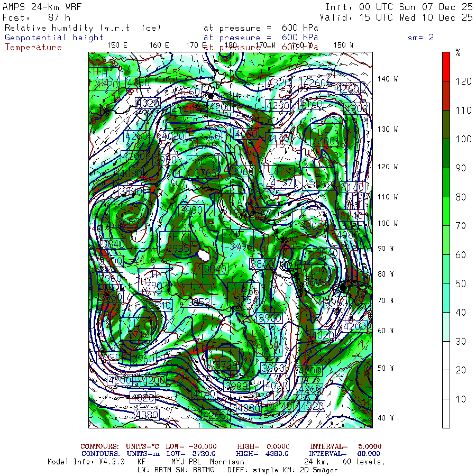Click the '60 W' label on the right edge
Screen dimensions: 476x476
(x=386, y=331)
